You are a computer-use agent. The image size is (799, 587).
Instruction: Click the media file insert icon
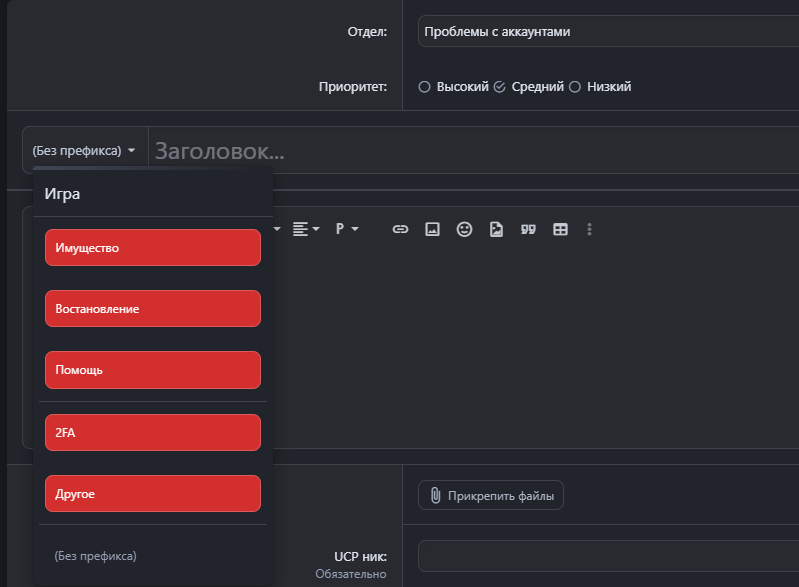[496, 229]
